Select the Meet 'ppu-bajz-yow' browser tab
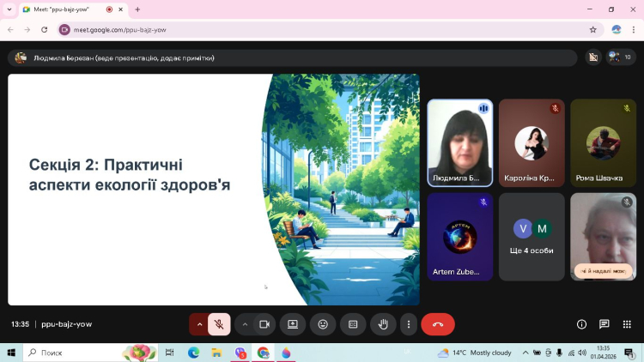The image size is (644, 362). coord(60,9)
